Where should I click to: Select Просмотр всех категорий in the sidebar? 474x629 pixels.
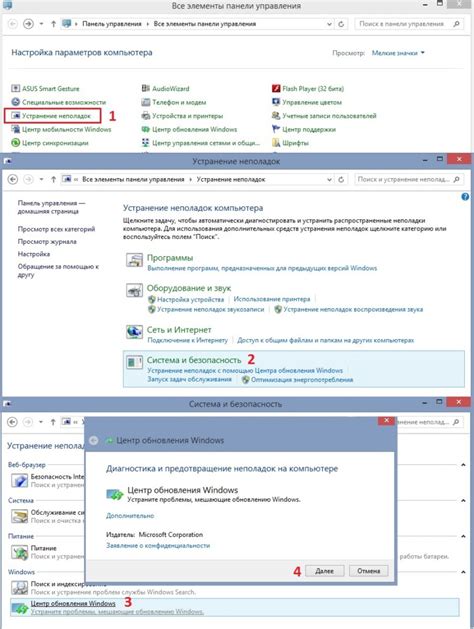click(56, 229)
